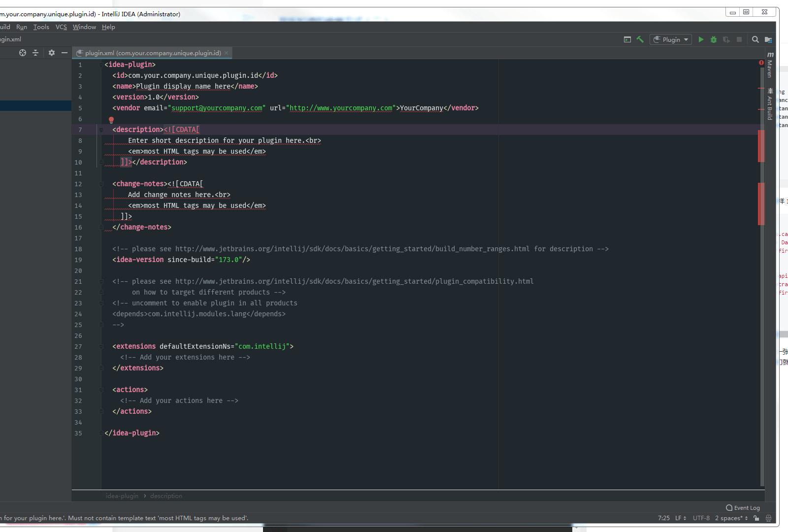Click the "com.intellij" defaultExtensionNs value

point(262,346)
